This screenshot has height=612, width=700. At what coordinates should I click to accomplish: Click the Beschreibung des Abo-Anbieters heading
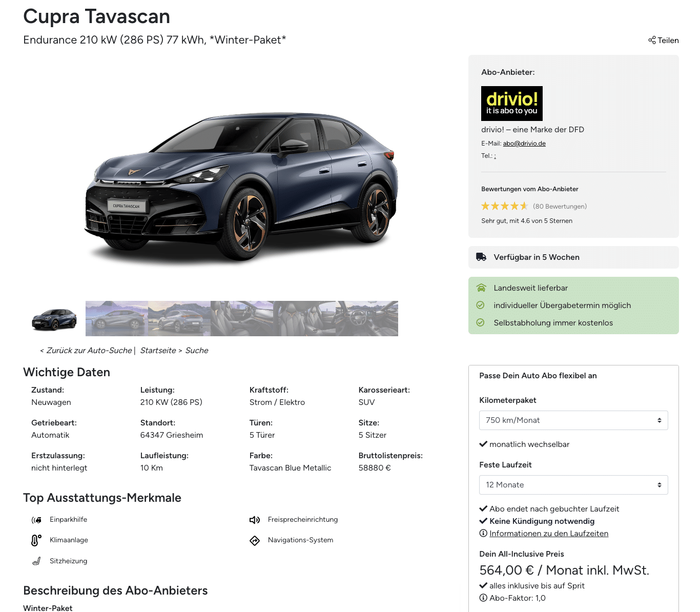[x=115, y=590]
